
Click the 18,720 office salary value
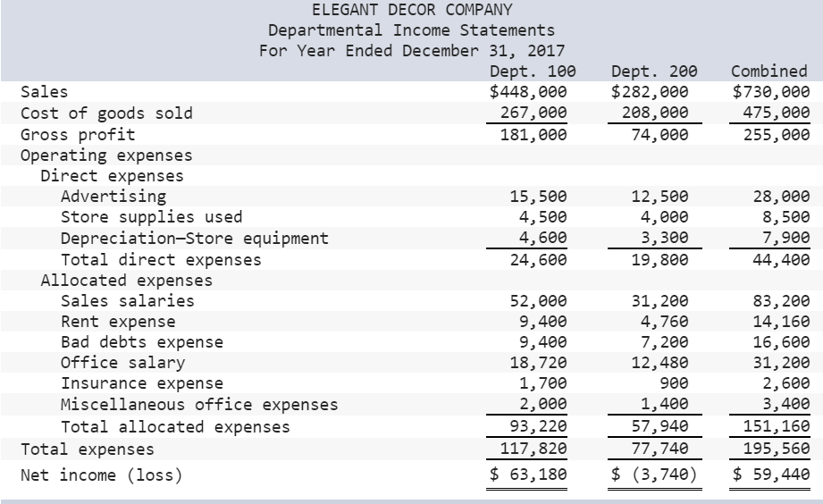539,363
